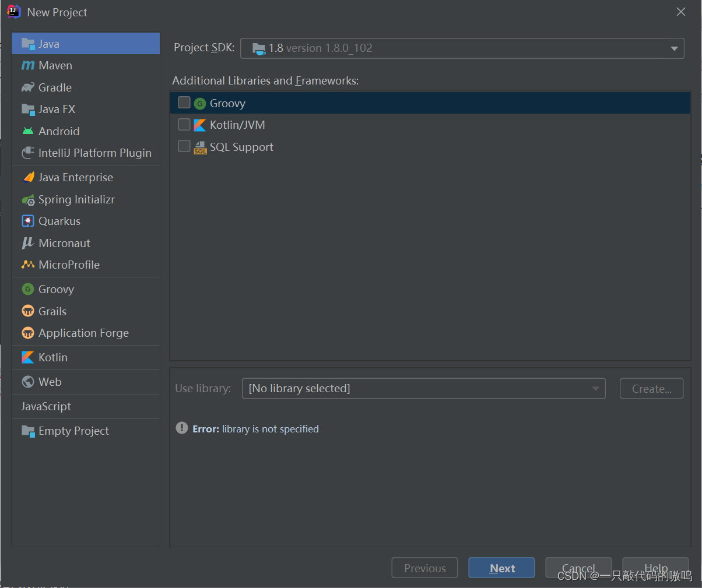The width and height of the screenshot is (702, 588).
Task: Click the MicroProfile icon
Action: pyautogui.click(x=28, y=265)
